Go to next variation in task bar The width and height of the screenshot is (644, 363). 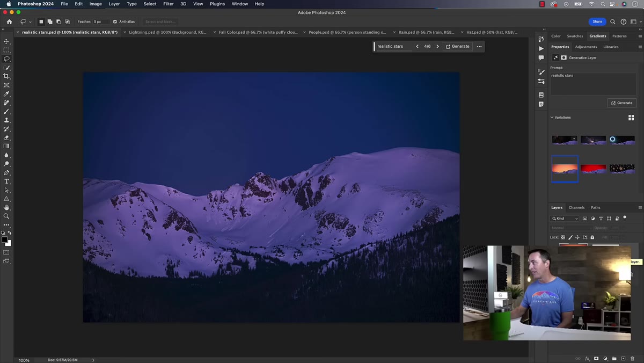(x=437, y=46)
